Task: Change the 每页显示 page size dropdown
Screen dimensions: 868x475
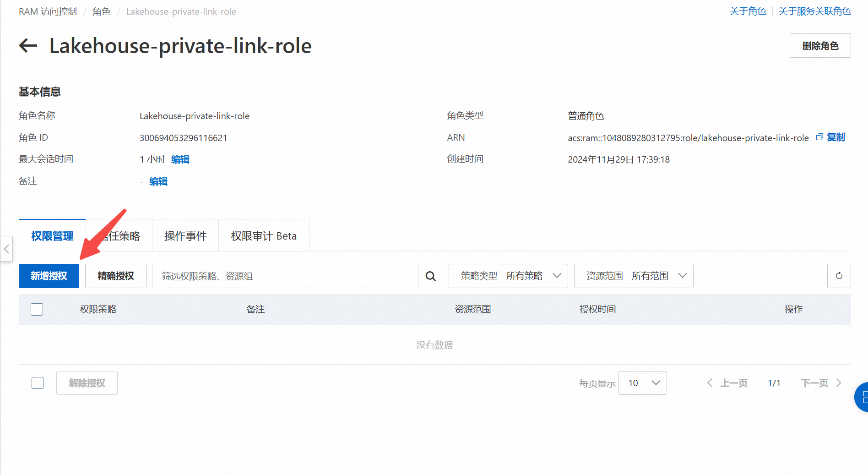Action: [x=642, y=383]
